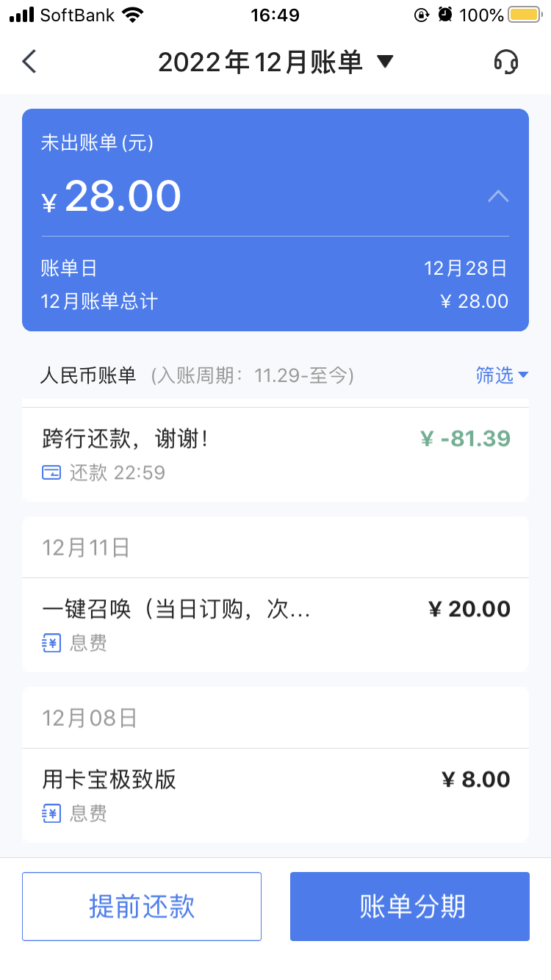Tap the back arrow icon
This screenshot has height=980, width=551.
(29, 62)
